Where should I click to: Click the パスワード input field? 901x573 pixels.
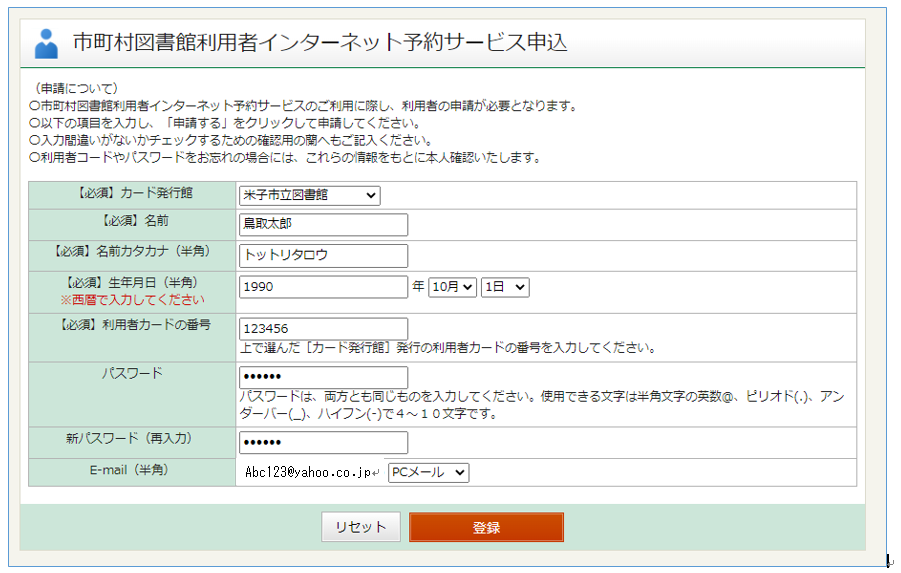click(x=323, y=377)
